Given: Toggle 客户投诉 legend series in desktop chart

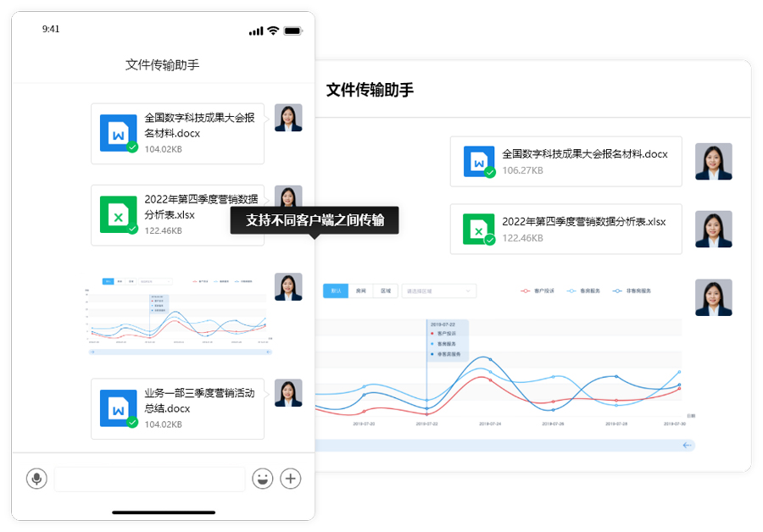Looking at the screenshot, I should tap(537, 291).
